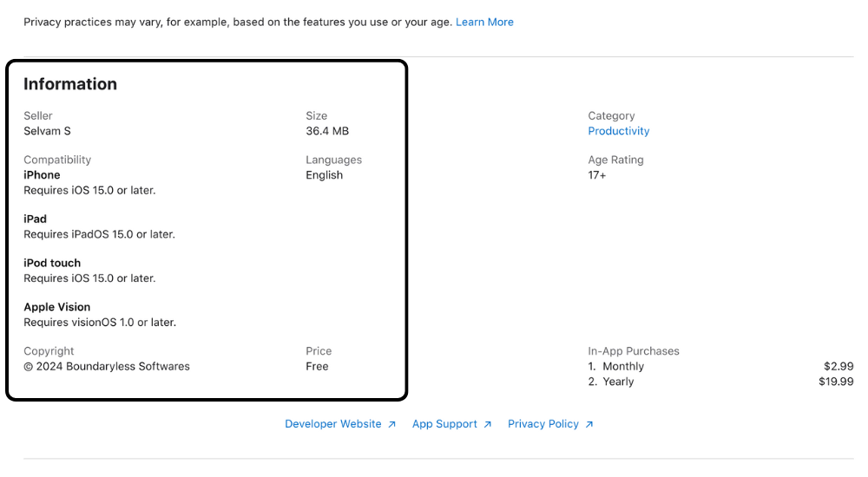868x477 pixels.
Task: Click the Information section heading
Action: pyautogui.click(x=70, y=84)
